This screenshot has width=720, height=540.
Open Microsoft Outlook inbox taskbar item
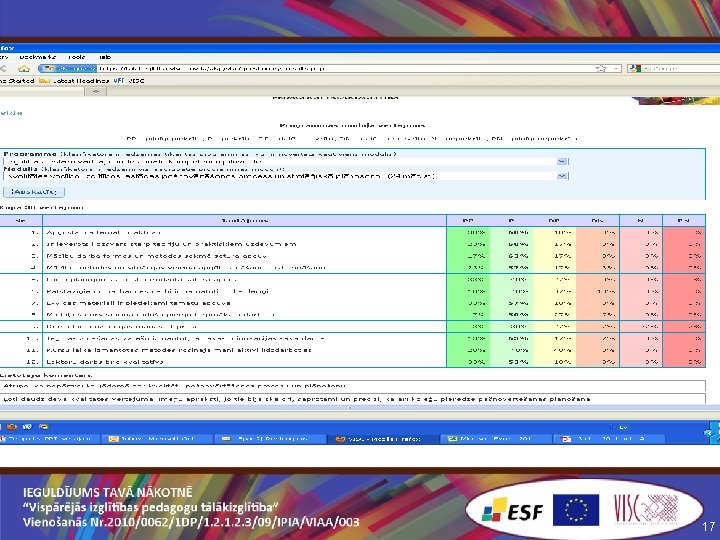coord(157,439)
